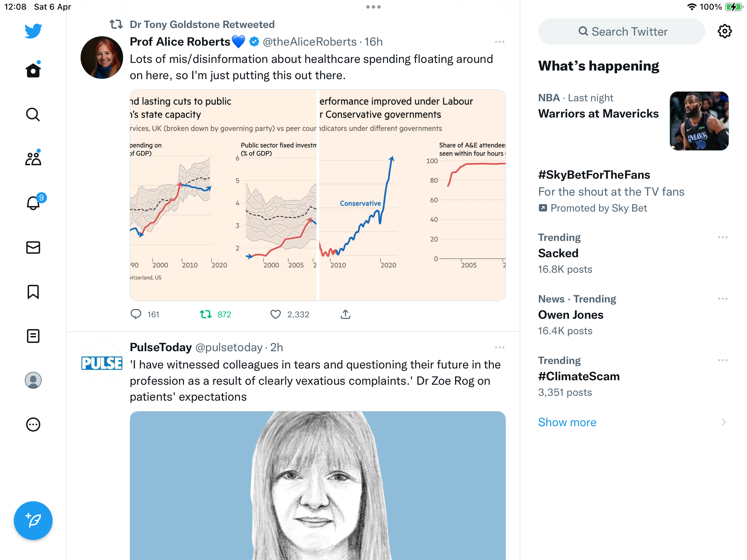The image size is (747, 560).
Task: Open the trends settings gear icon
Action: coord(725,31)
